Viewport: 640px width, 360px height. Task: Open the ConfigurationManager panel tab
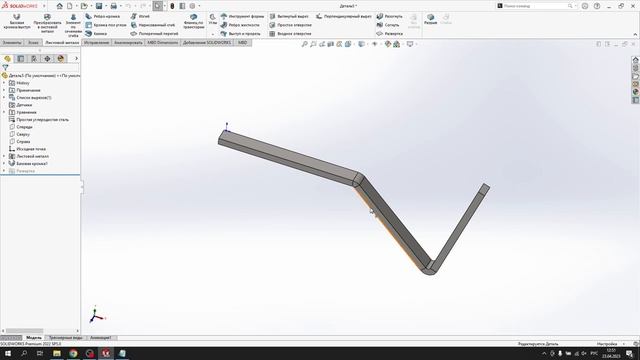[34, 59]
